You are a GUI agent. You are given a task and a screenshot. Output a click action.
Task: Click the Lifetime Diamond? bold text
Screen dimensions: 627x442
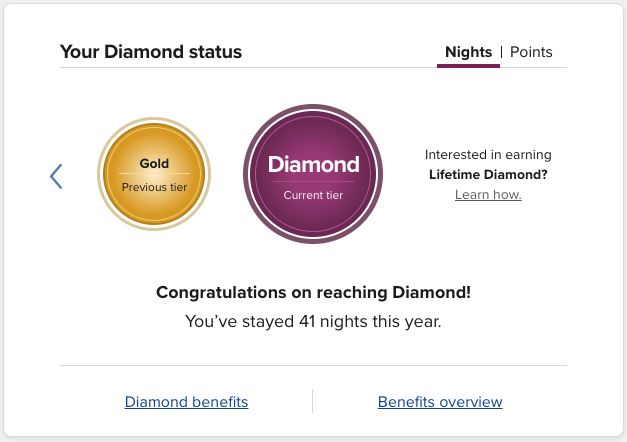488,175
